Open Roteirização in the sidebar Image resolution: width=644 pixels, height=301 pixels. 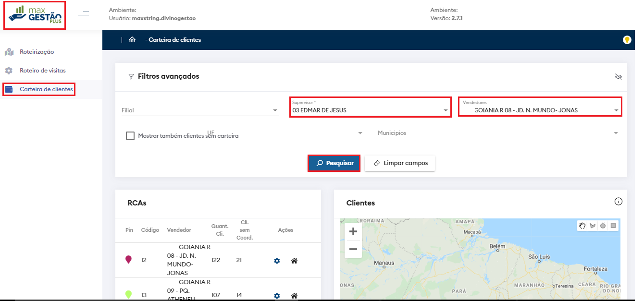coord(37,52)
